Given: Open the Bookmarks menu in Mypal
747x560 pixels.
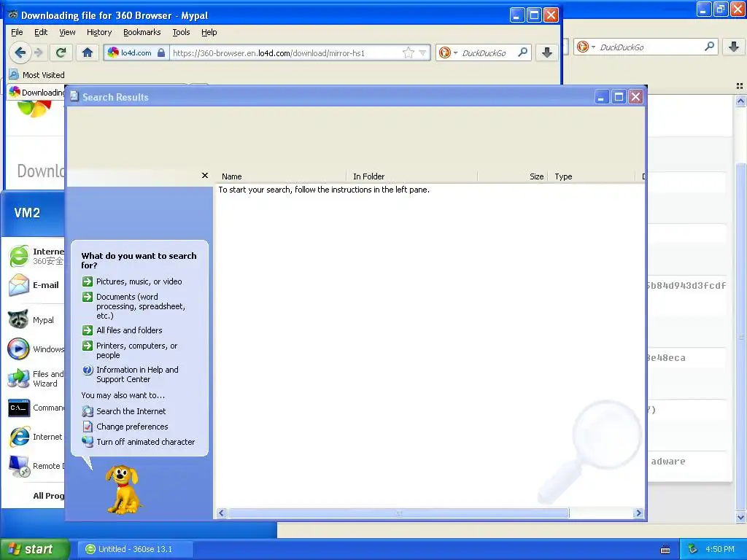Looking at the screenshot, I should (x=142, y=32).
